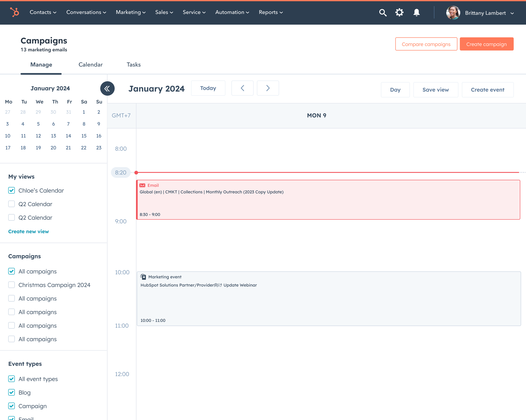Image resolution: width=526 pixels, height=420 pixels.
Task: Expand the Contacts navigation dropdown
Action: [43, 12]
